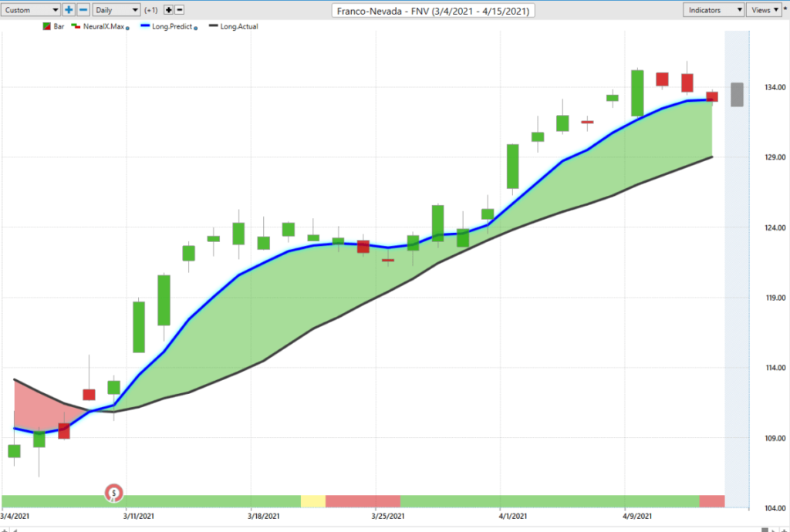
Task: Click the Bar legend color icon
Action: [x=46, y=27]
